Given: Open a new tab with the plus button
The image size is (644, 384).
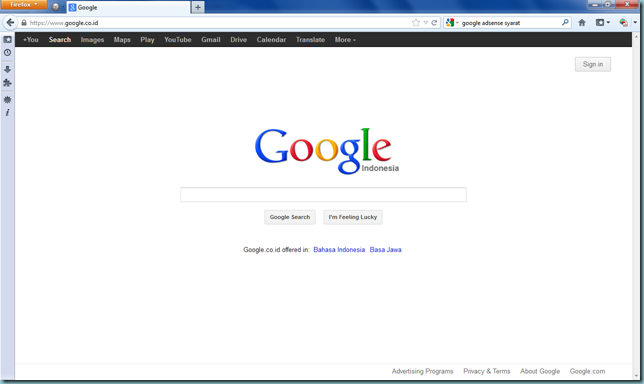Looking at the screenshot, I should point(198,7).
